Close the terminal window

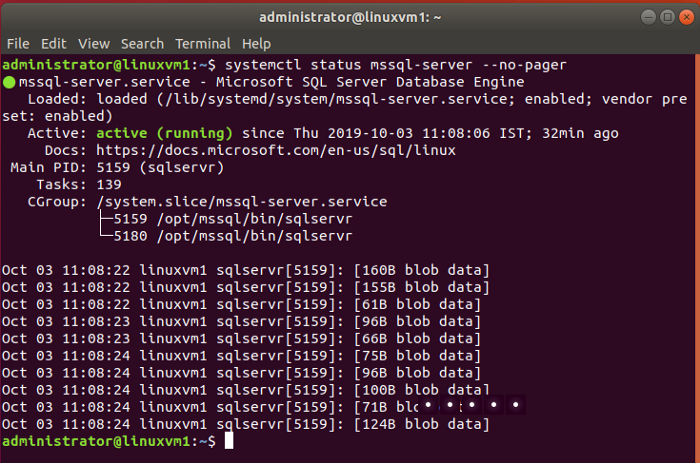coord(687,17)
